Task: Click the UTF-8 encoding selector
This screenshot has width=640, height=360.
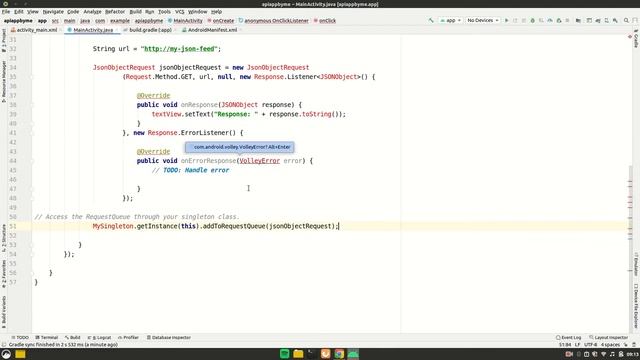Action: [590, 345]
